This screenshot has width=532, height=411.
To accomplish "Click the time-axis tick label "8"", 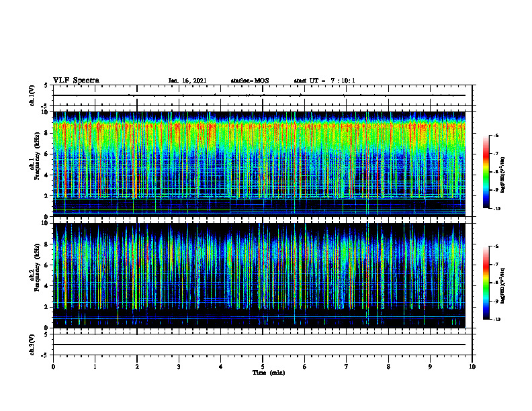I will click(x=388, y=367).
